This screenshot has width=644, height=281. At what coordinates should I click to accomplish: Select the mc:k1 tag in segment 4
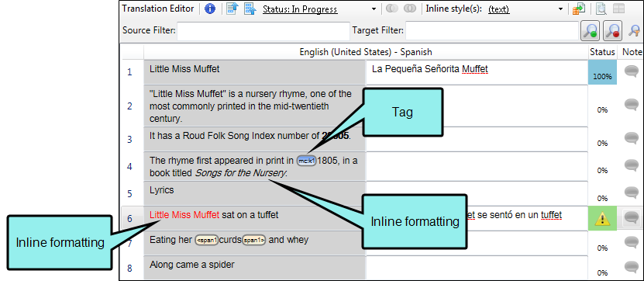point(306,161)
